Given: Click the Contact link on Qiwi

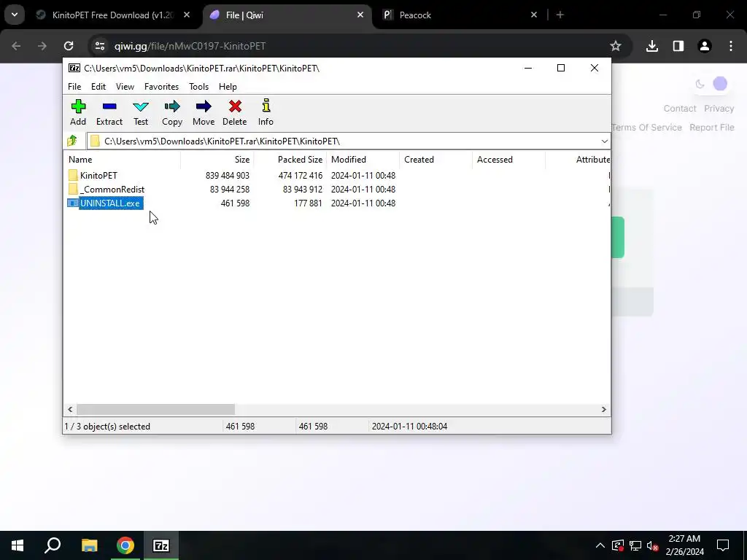Looking at the screenshot, I should tap(680, 109).
